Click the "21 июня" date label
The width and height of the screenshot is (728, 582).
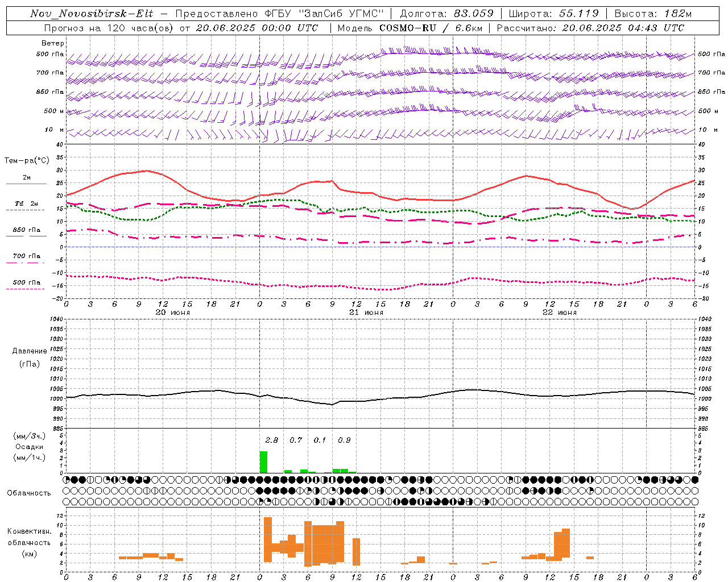click(366, 313)
